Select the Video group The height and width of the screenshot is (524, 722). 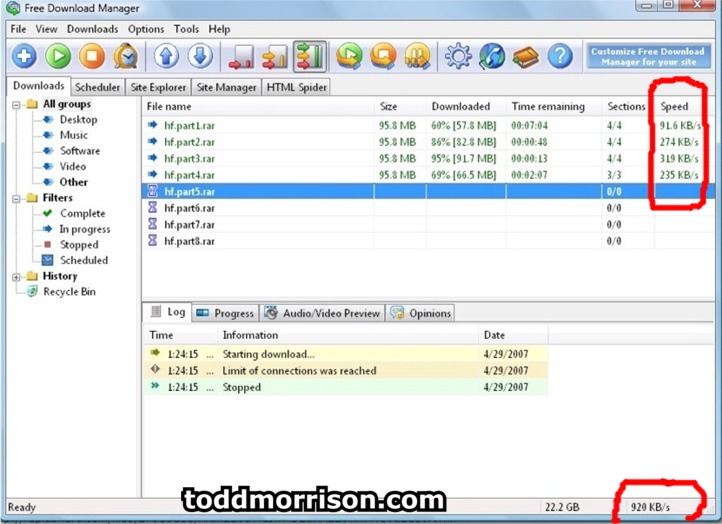coord(73,167)
